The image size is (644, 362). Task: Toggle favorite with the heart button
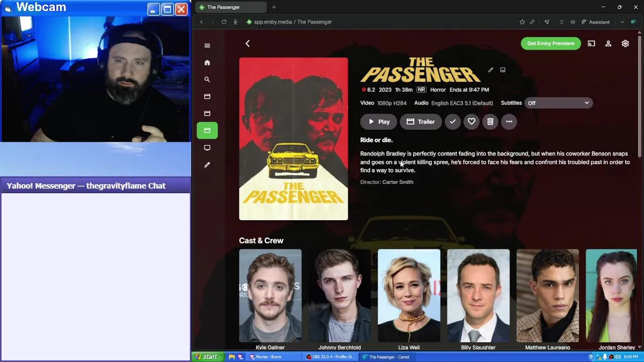pyautogui.click(x=471, y=122)
